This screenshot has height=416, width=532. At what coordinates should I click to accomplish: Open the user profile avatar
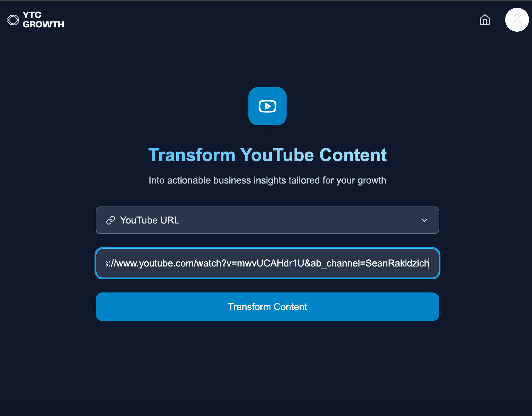pyautogui.click(x=517, y=20)
